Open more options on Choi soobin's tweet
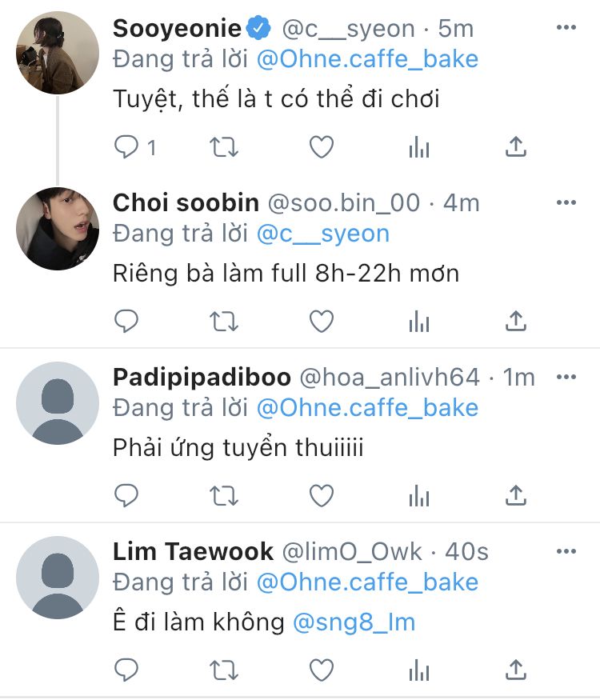 pos(566,202)
